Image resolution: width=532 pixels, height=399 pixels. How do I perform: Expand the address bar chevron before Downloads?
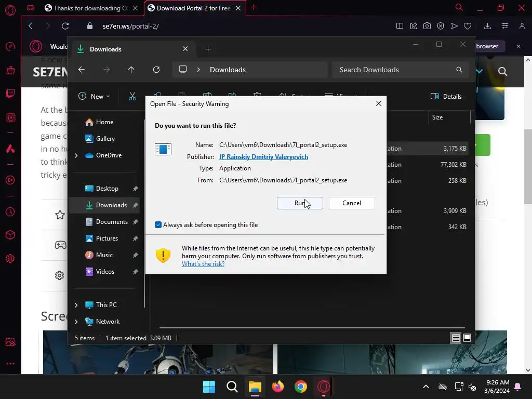198,70
